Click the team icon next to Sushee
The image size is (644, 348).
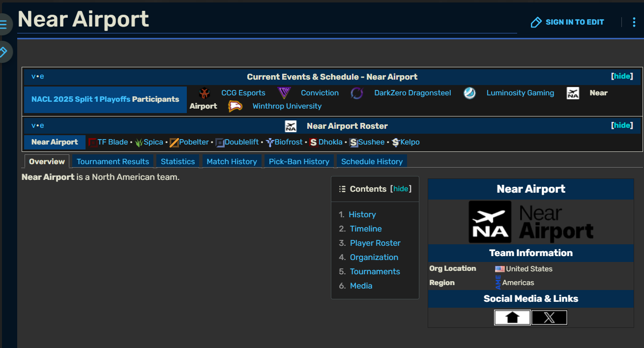coord(353,143)
